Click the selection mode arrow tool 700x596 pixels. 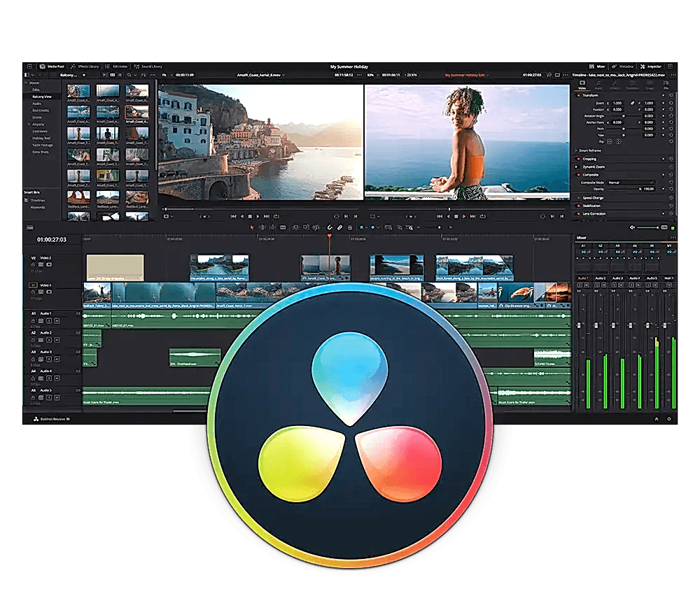253,227
